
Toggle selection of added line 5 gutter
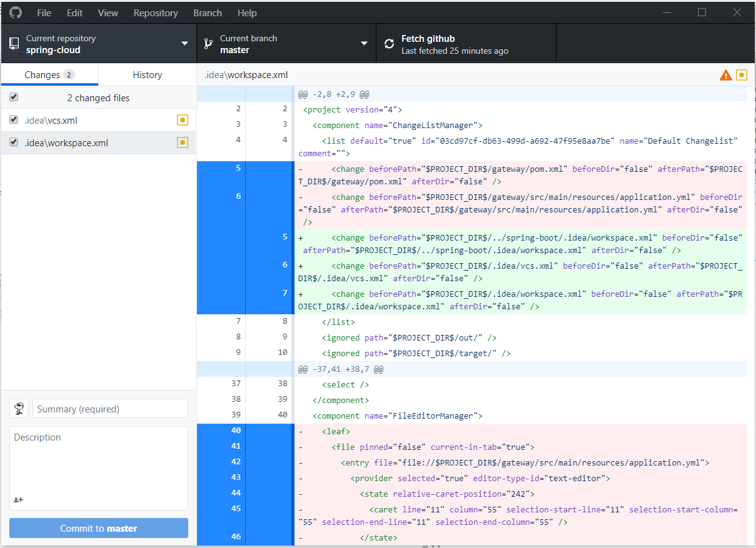[x=244, y=244]
